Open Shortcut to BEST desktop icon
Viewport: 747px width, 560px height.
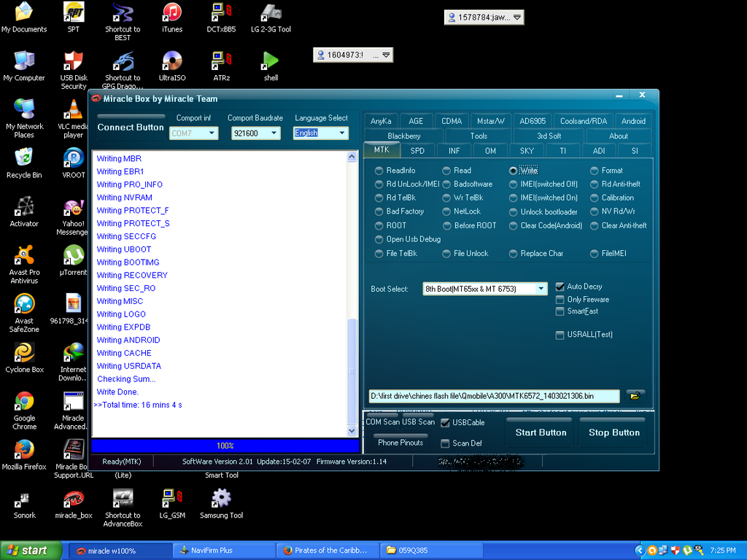[x=123, y=21]
